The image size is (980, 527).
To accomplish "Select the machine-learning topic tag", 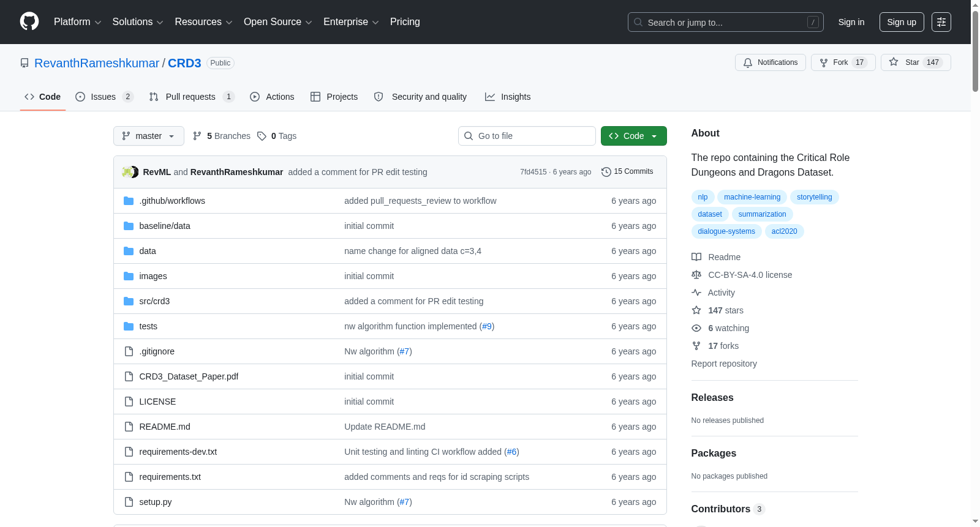I will 752,197.
